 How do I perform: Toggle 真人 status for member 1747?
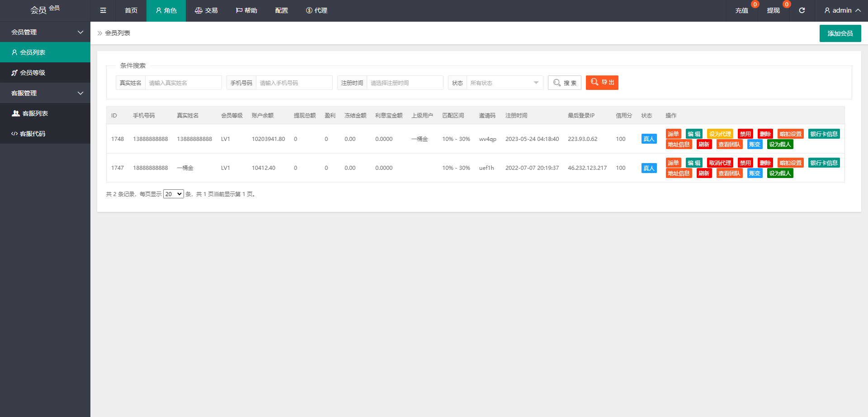click(x=649, y=168)
